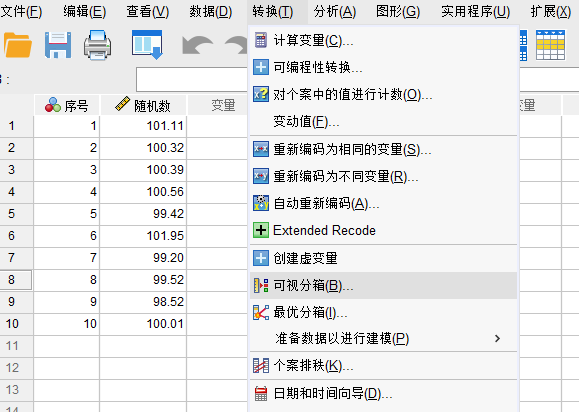Select 对个案中的值进行计数(O)... entry

pos(383,94)
